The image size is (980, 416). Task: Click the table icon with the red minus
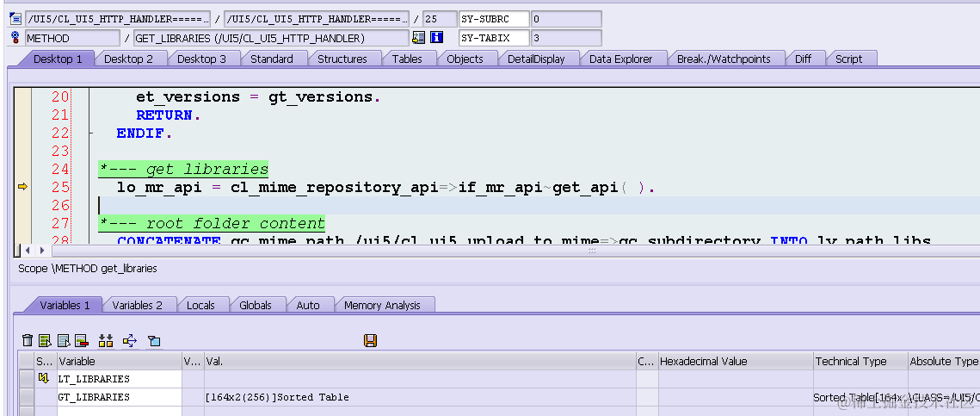point(81,341)
